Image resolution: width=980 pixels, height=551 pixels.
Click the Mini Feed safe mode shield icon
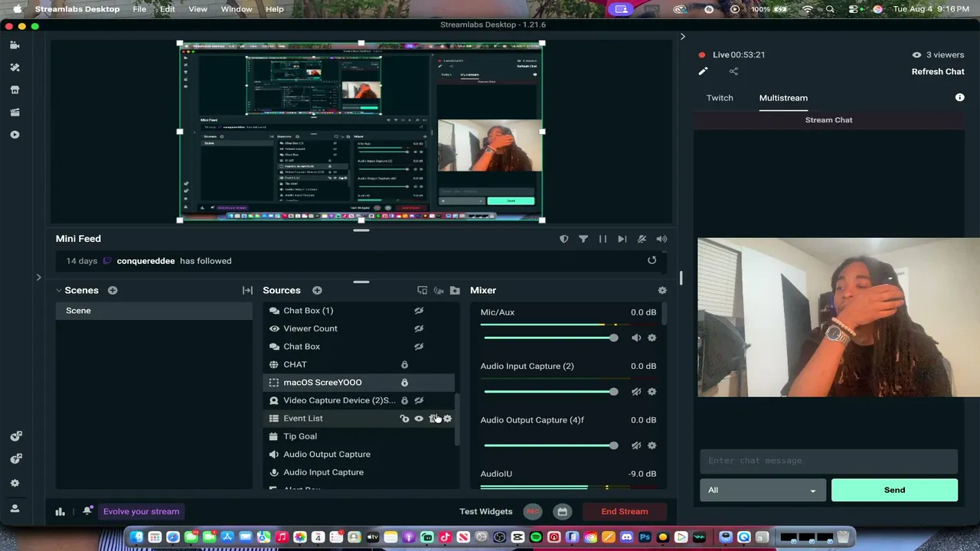click(x=564, y=239)
